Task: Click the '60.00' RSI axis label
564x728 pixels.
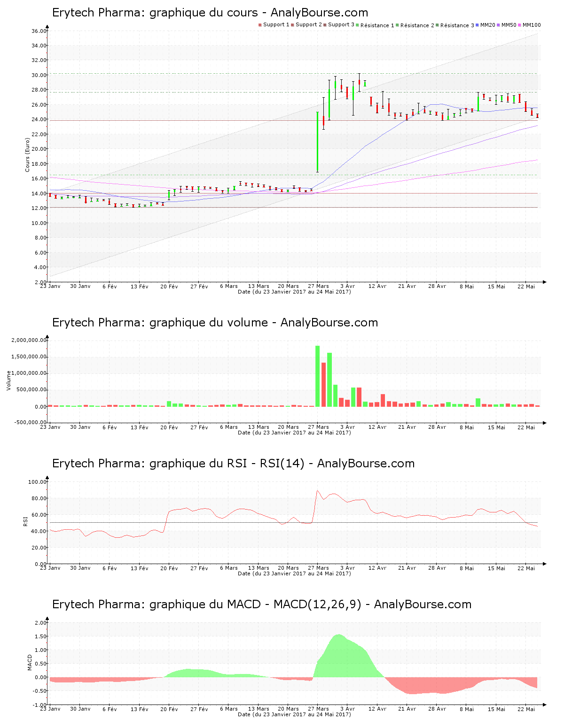Action: (x=39, y=515)
